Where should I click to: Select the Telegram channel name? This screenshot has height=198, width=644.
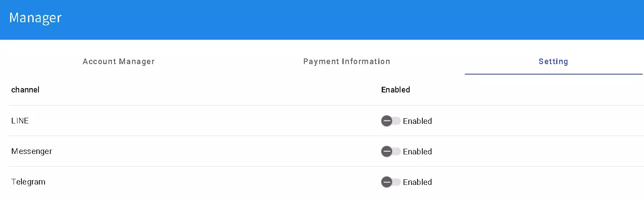click(28, 182)
